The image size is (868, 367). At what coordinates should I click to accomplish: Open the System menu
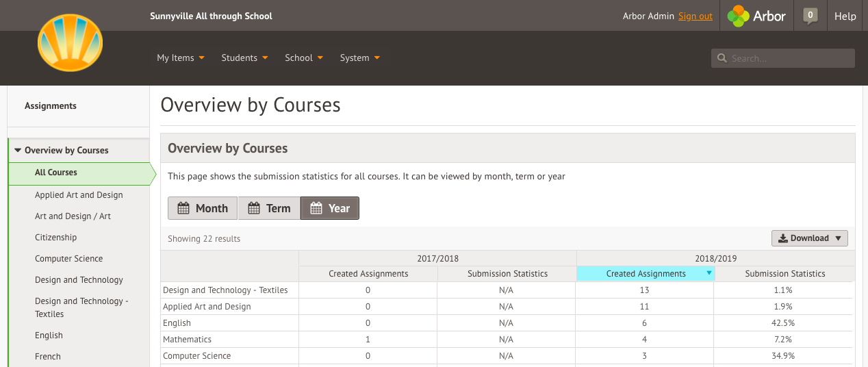point(359,58)
